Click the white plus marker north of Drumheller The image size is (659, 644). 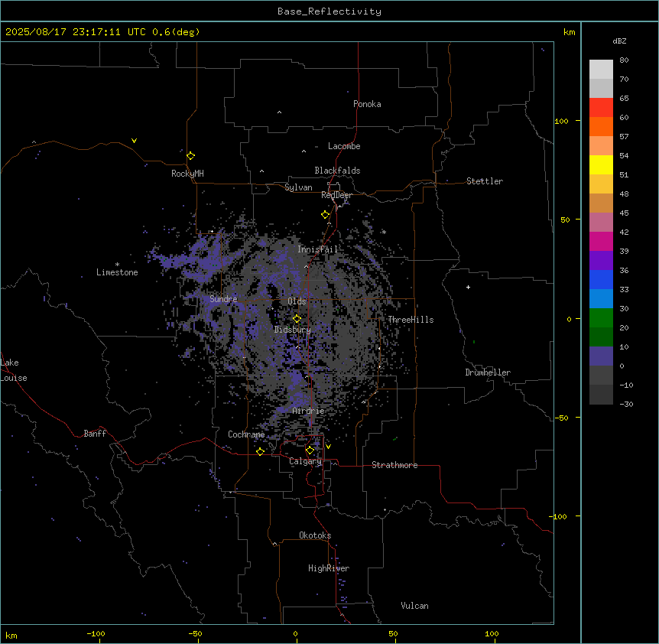click(468, 287)
